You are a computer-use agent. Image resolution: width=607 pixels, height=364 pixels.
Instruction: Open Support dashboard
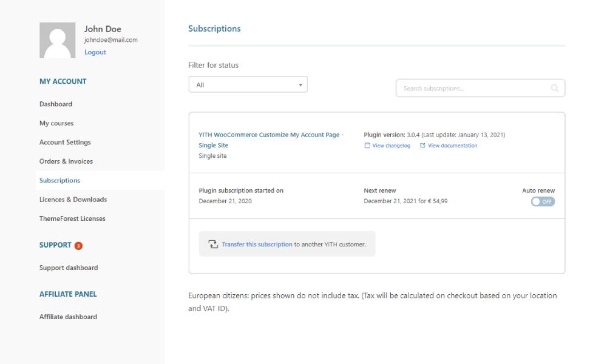pos(69,268)
